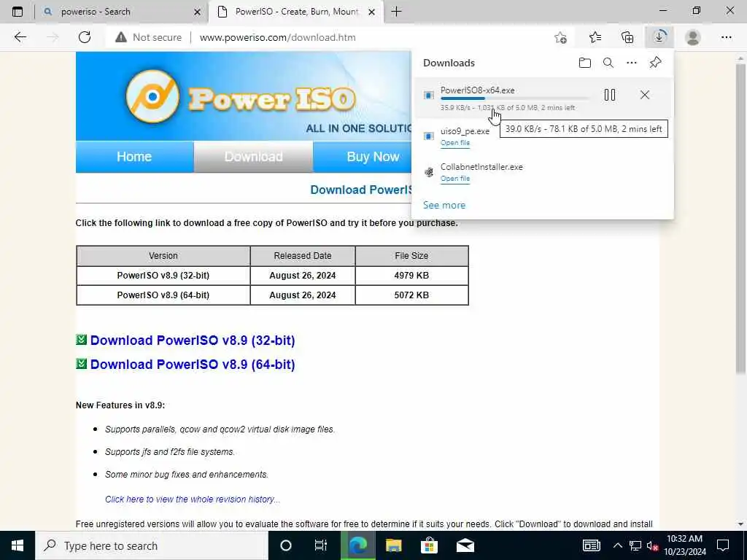
Task: Toggle the Downloads toolbar button
Action: point(659,36)
